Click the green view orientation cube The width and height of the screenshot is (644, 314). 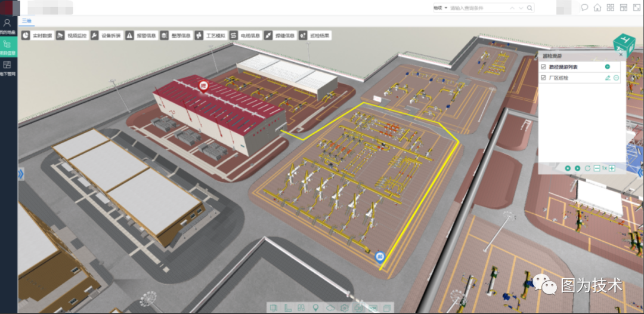pos(624,44)
